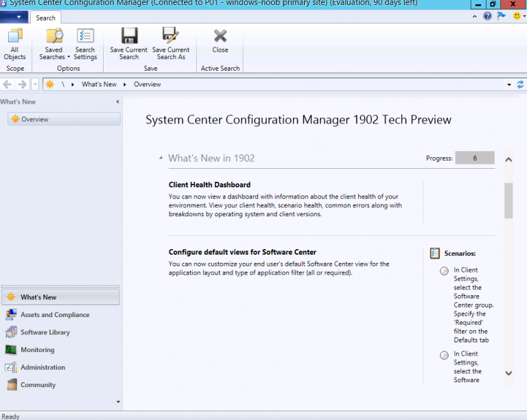Click the Progress value box
Screen dimensions: 527x420
[x=475, y=158]
